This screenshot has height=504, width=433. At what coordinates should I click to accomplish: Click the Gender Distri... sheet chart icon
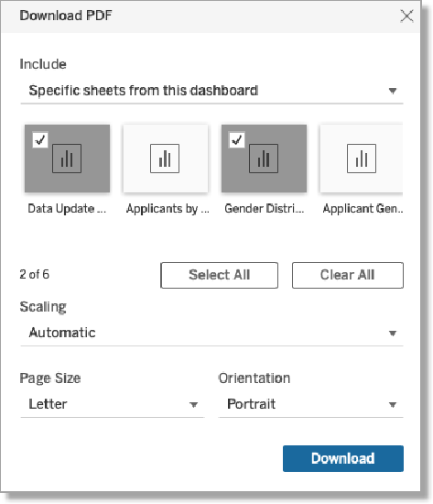264,159
